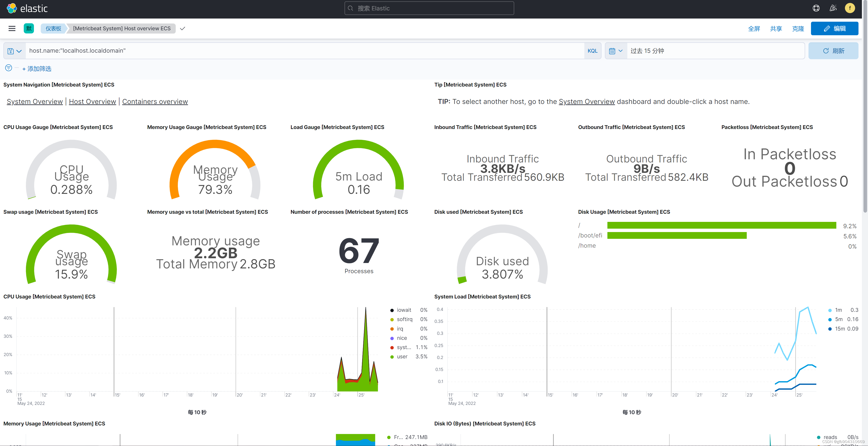
Task: Click the iowait legend color dot
Action: [392, 310]
